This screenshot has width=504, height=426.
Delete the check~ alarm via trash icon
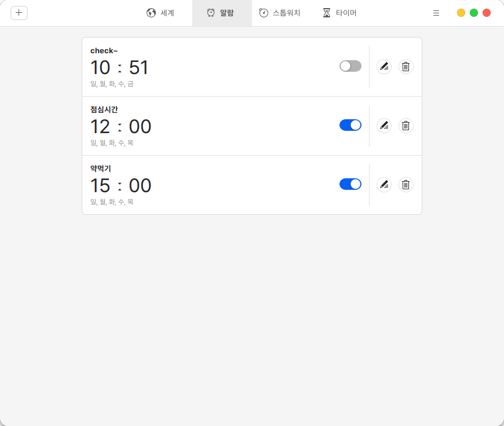[406, 67]
